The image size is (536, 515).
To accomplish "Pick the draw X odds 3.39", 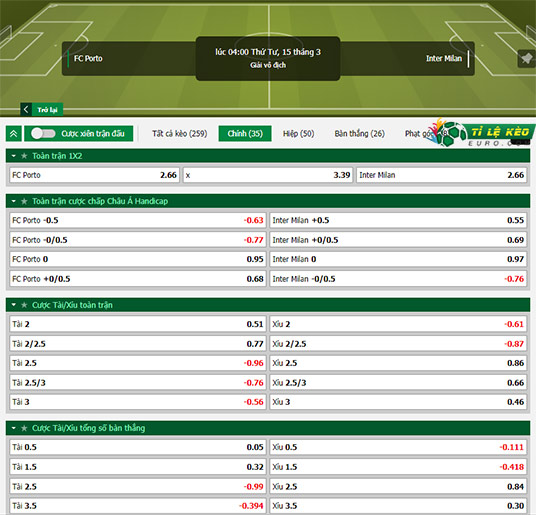I will click(268, 175).
